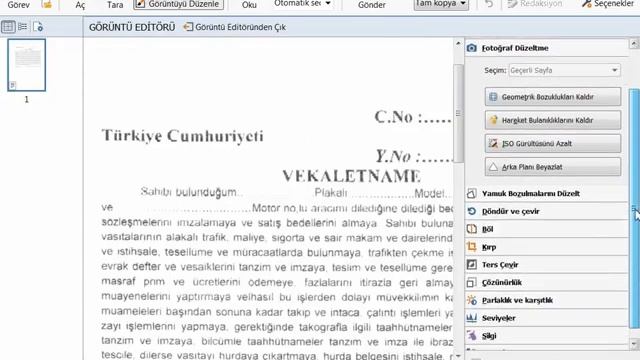Click the Kırp crop icon
The width and height of the screenshot is (640, 360).
[x=471, y=247]
